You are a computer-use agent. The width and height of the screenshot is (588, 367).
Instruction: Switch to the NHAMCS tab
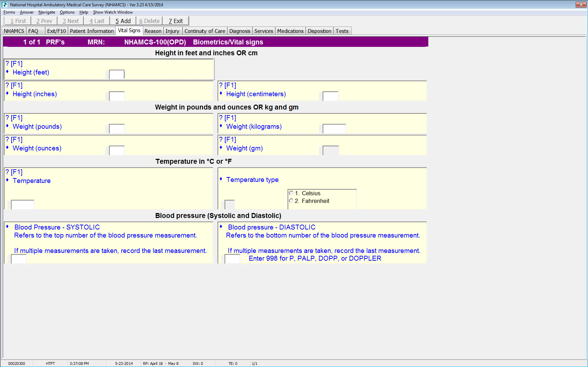click(14, 31)
